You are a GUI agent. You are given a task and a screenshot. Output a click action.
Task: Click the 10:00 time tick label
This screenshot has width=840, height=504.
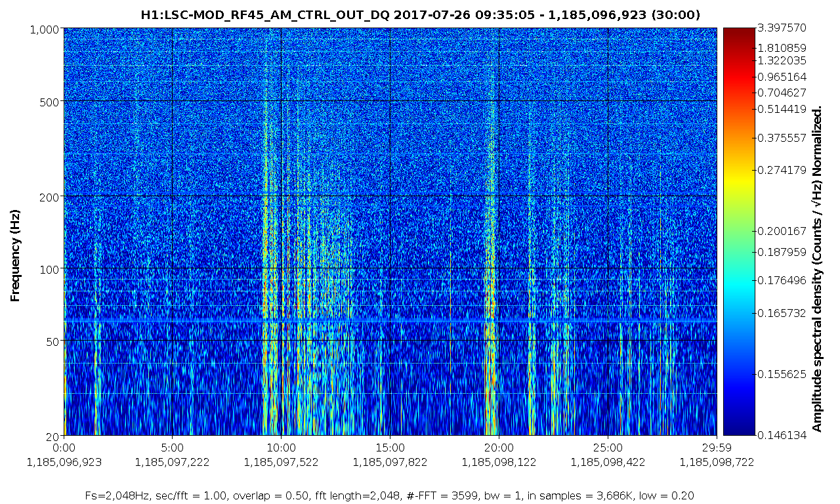click(x=281, y=449)
